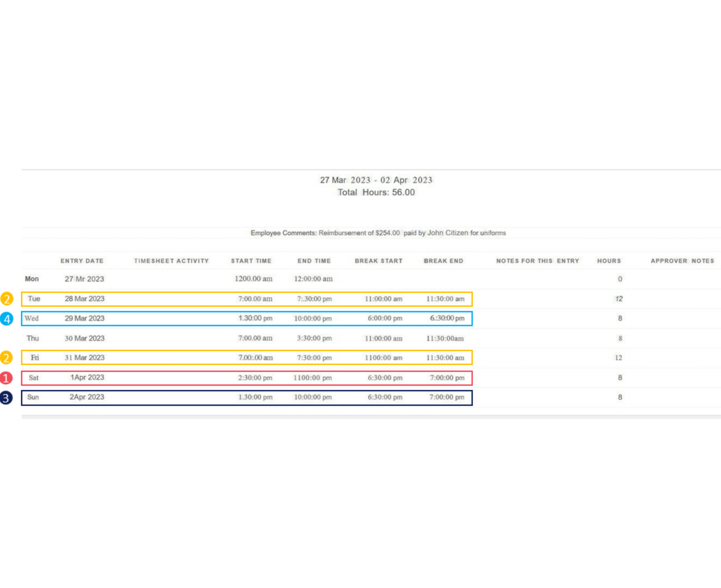Click the Approver Notes column header

coord(682,261)
